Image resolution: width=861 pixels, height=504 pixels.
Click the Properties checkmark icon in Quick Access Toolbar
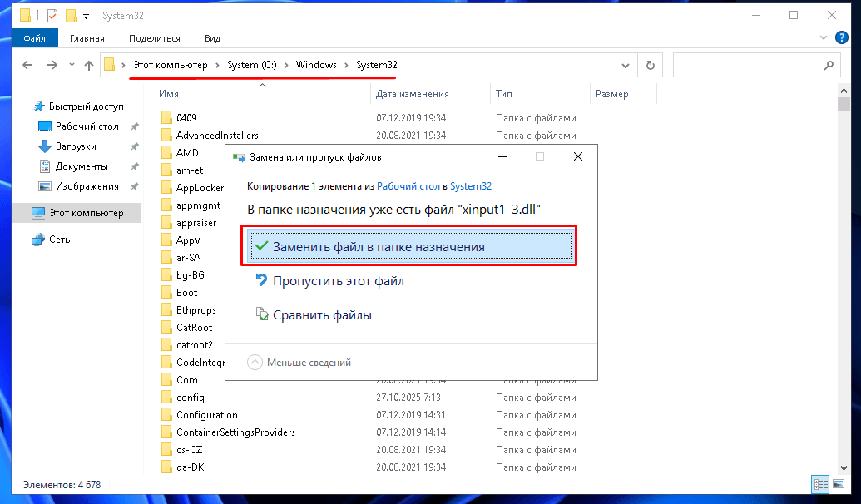pos(52,14)
